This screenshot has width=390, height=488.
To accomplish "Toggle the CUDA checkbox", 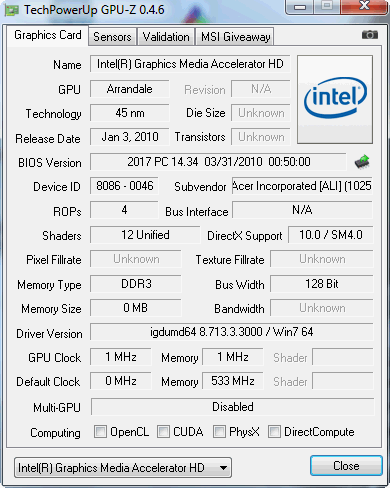I will click(x=163, y=432).
